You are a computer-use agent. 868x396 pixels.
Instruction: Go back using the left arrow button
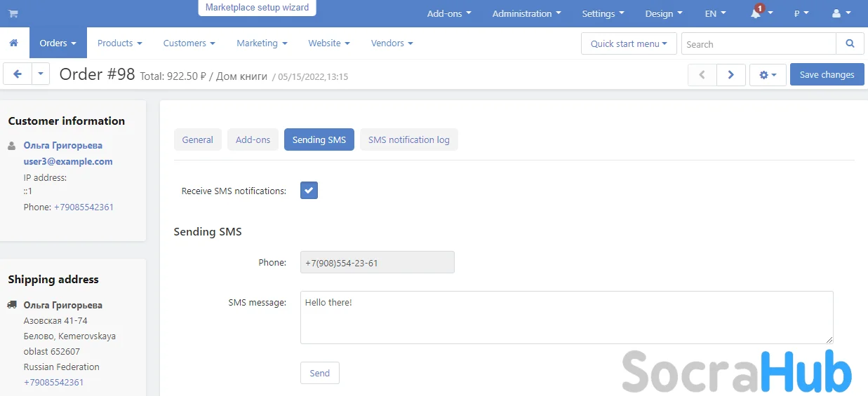[18, 74]
